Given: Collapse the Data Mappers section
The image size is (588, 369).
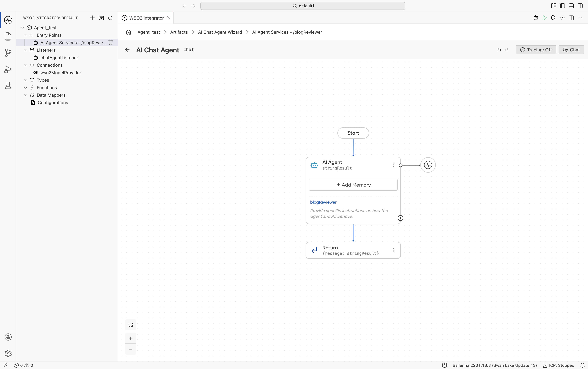Looking at the screenshot, I should point(25,95).
